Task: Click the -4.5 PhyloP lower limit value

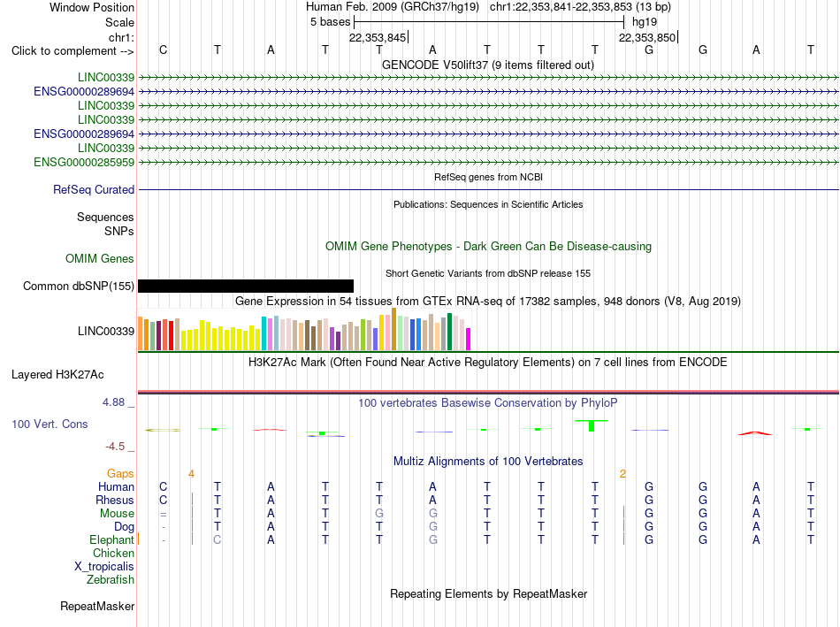Action: coord(115,447)
